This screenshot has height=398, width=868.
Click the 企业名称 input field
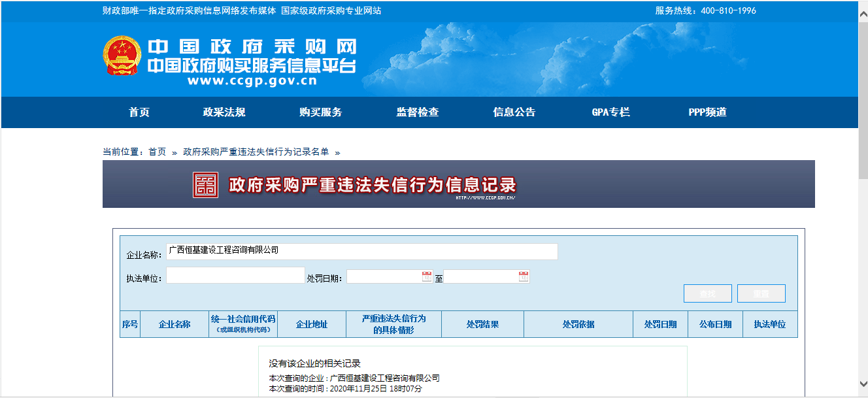[x=361, y=252]
